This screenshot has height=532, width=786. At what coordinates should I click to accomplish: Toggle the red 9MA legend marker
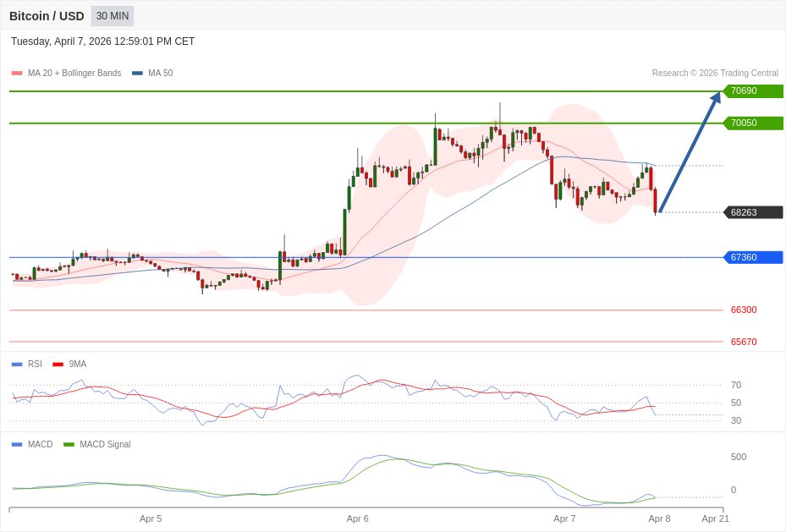(x=58, y=365)
